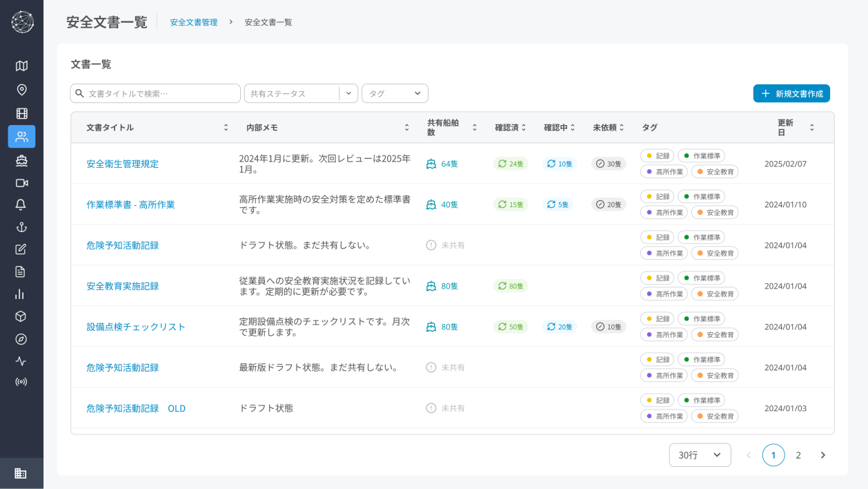
Task: Open the film strip sidebar icon
Action: click(21, 113)
